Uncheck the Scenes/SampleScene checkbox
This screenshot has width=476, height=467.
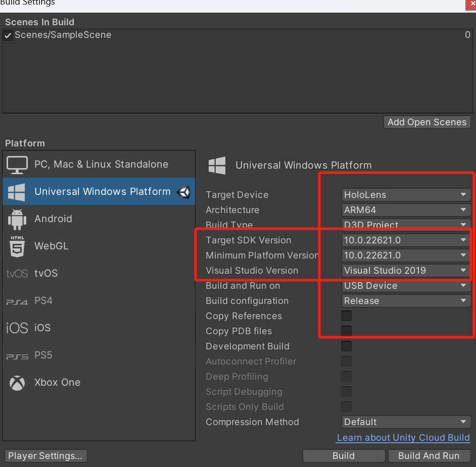pos(8,35)
